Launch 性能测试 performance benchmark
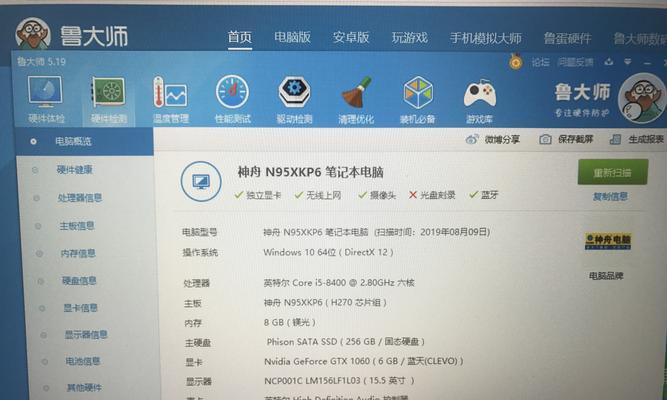Image resolution: width=667 pixels, height=400 pixels. [x=233, y=100]
